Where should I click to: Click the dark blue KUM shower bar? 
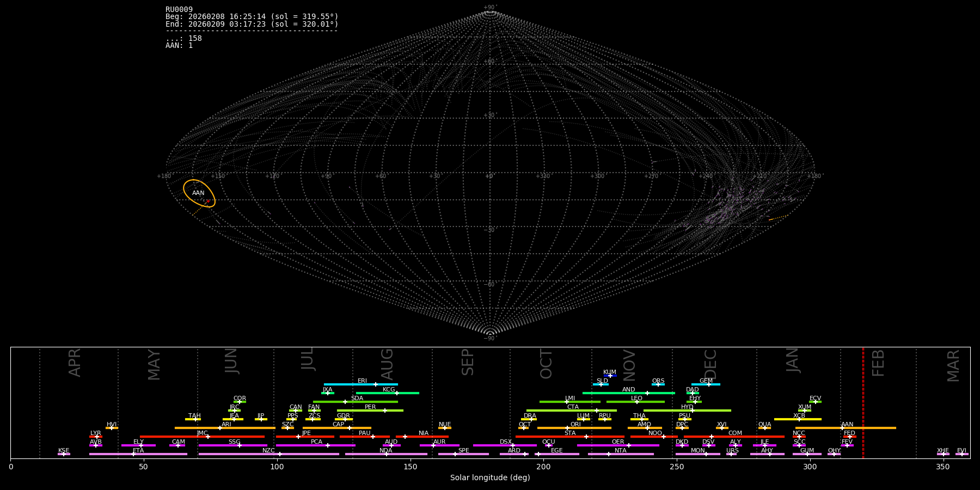[x=610, y=376]
